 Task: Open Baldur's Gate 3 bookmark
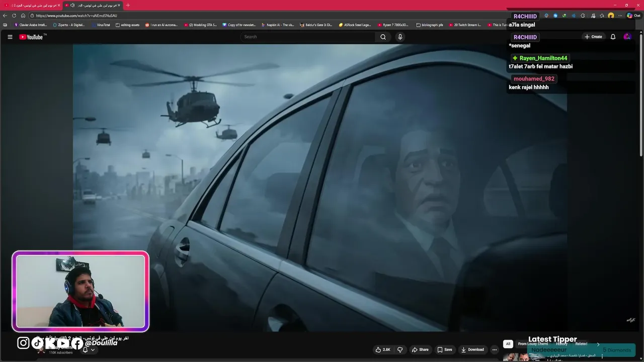316,25
